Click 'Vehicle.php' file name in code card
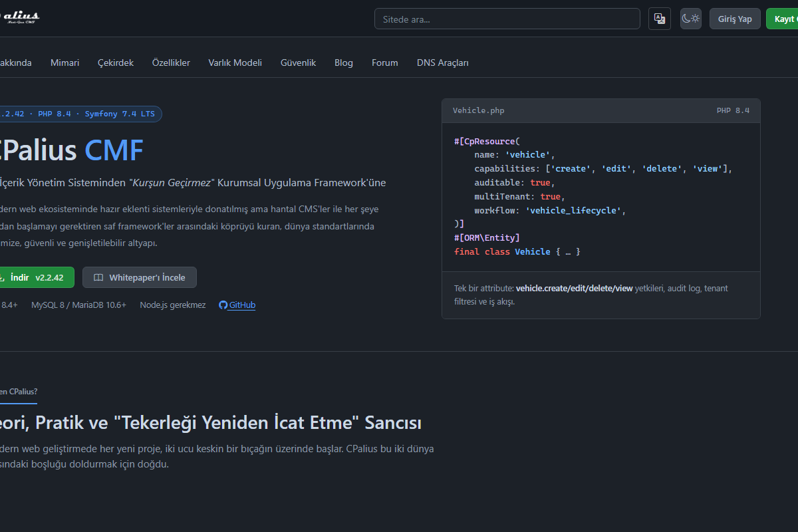Image resolution: width=798 pixels, height=532 pixels. tap(479, 110)
